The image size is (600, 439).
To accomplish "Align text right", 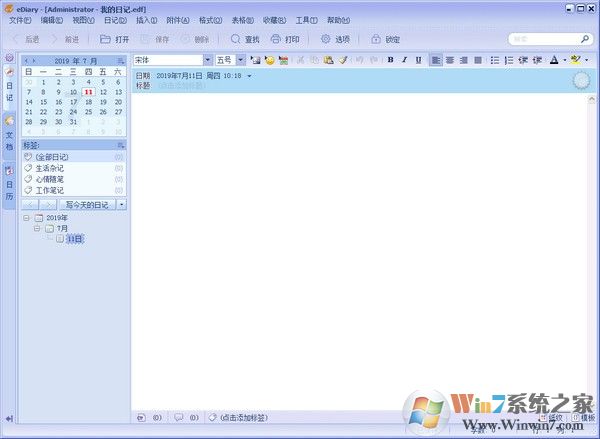I will (464, 60).
